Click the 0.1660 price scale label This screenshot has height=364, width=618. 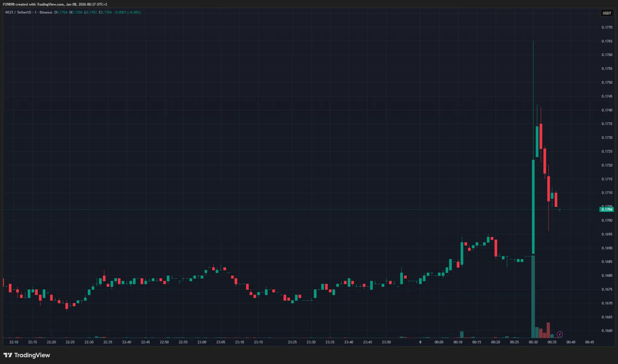point(607,330)
